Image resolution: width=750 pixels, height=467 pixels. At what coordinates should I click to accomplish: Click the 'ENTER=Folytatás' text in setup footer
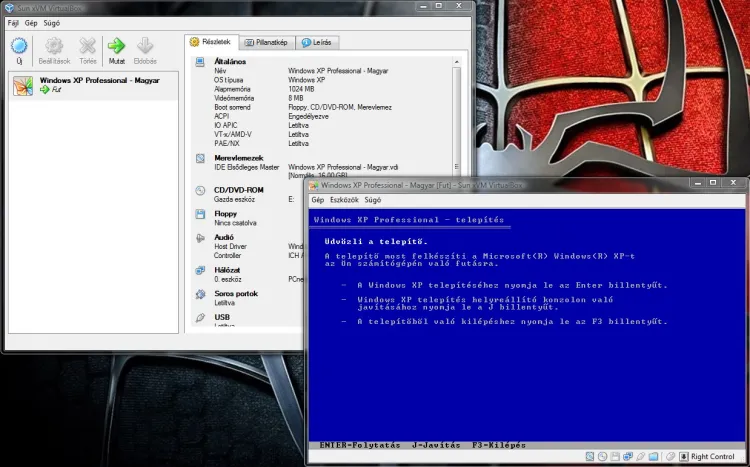[x=359, y=445]
